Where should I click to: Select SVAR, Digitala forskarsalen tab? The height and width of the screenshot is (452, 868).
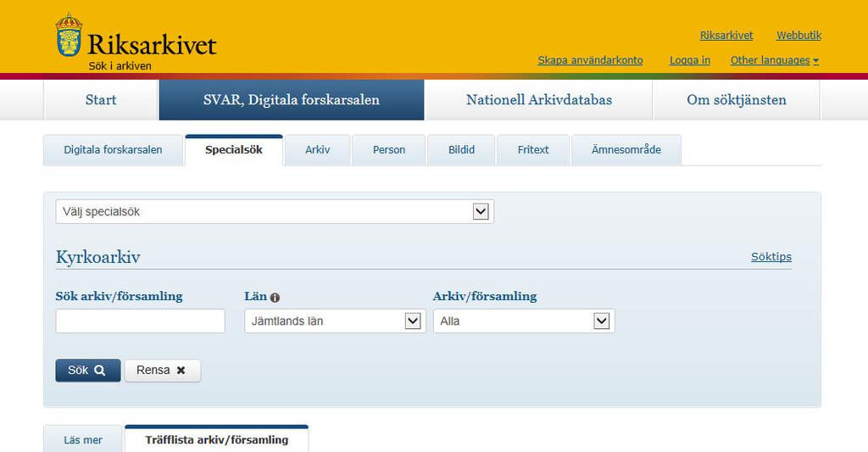[x=292, y=100]
